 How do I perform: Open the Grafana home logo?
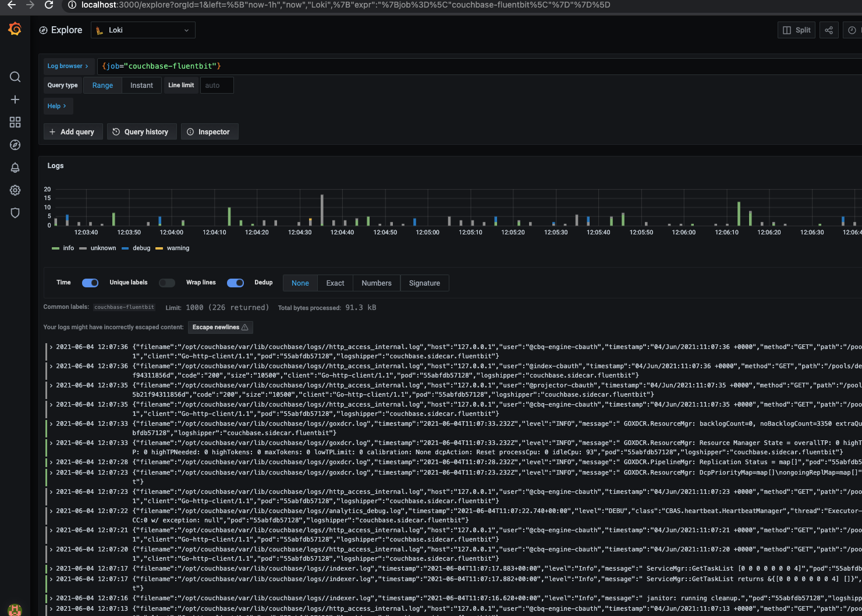(x=15, y=29)
